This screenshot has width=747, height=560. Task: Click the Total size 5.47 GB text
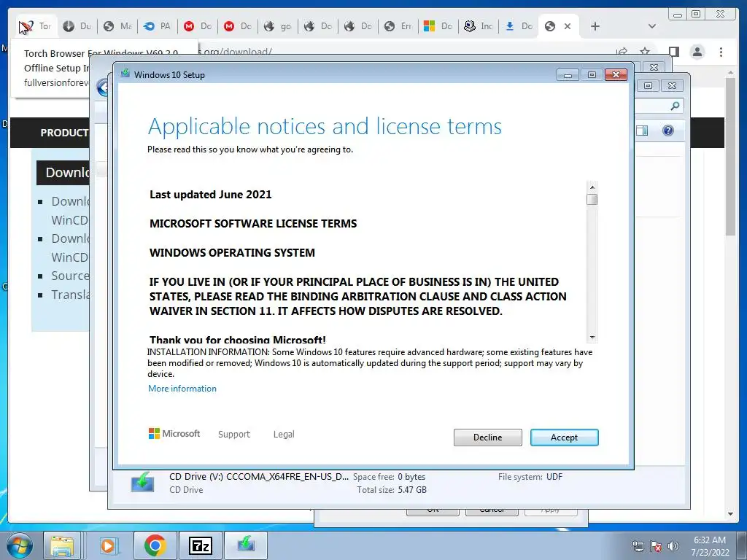(x=392, y=489)
